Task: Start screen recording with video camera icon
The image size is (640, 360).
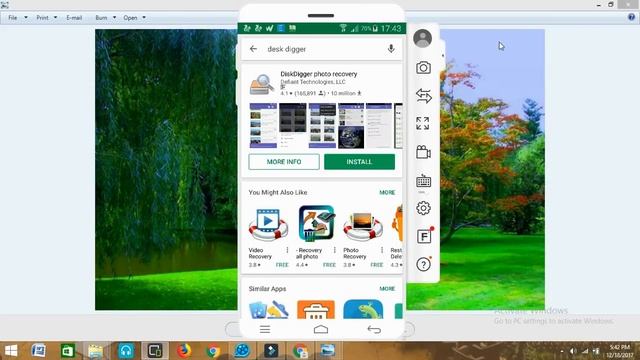Action: tap(423, 152)
